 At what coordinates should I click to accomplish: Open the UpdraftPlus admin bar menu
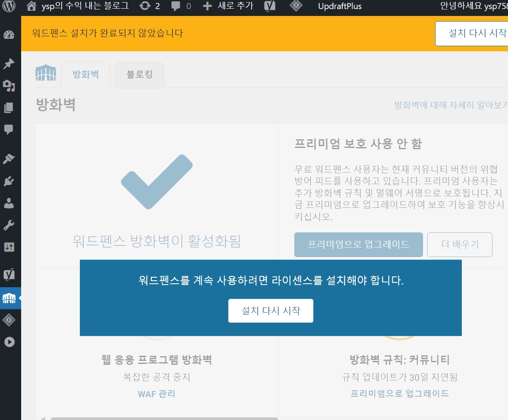pyautogui.click(x=340, y=6)
